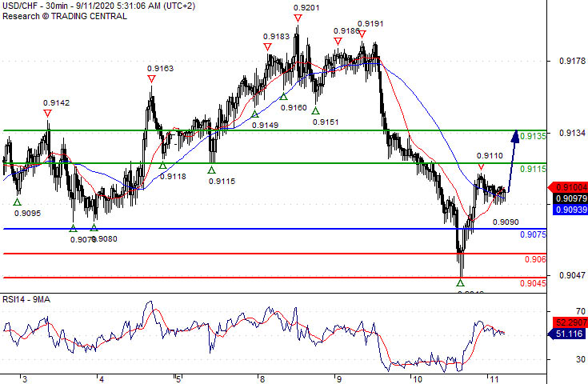Click the green 0.9115 resistance level label
588x384 pixels.
tap(533, 169)
